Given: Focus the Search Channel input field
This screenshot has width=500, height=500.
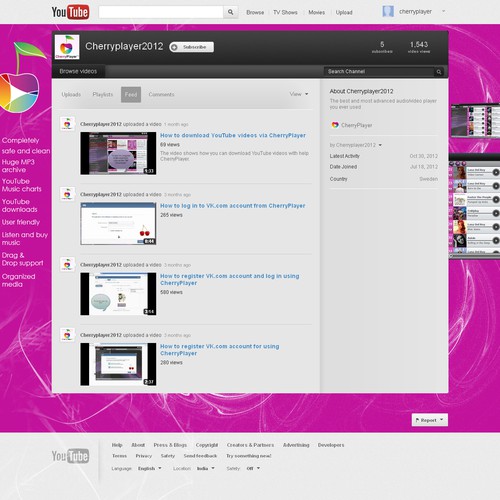Looking at the screenshot, I should [379, 72].
